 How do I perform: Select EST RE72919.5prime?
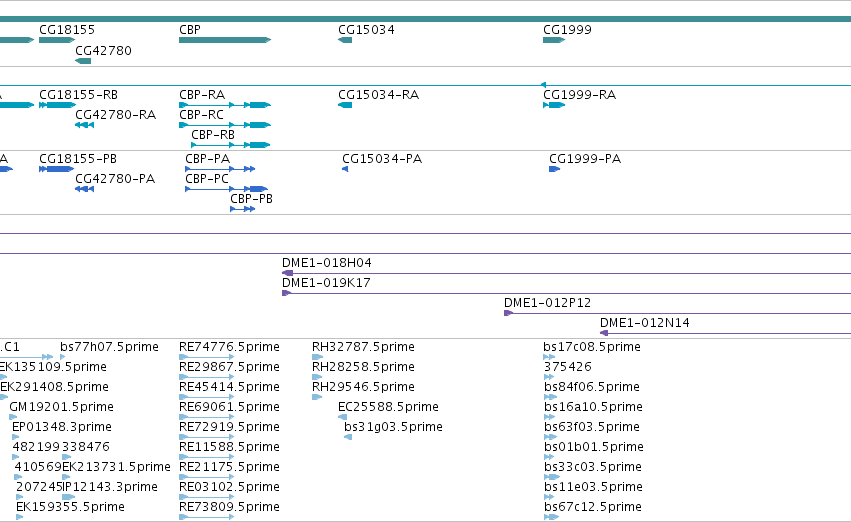coord(229,428)
